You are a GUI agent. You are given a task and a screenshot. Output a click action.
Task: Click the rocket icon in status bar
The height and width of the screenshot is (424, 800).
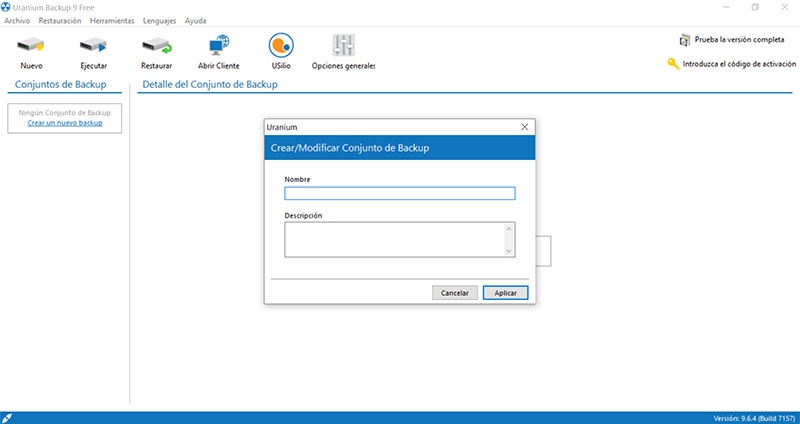[7, 418]
